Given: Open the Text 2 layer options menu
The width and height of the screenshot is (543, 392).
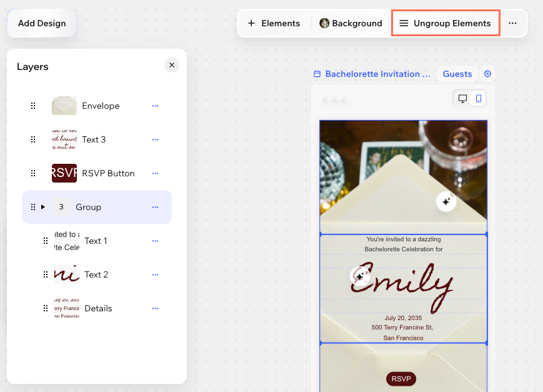Looking at the screenshot, I should [155, 274].
